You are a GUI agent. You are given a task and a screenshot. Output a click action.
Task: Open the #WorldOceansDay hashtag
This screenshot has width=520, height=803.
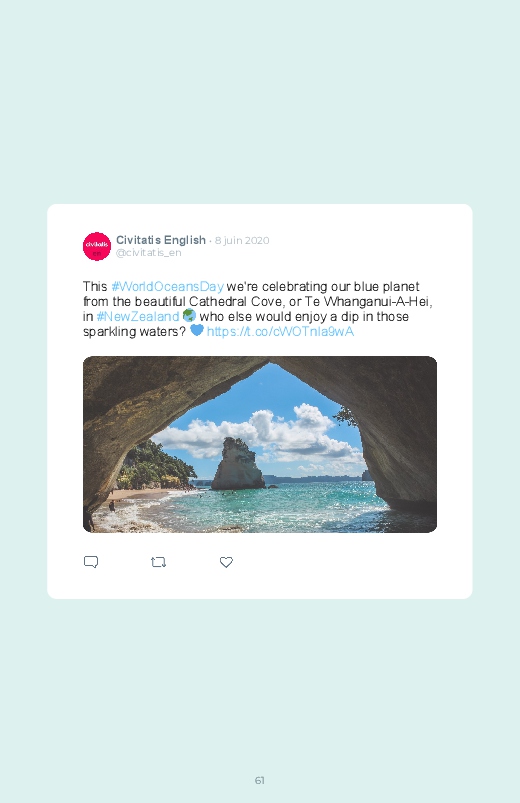click(168, 286)
